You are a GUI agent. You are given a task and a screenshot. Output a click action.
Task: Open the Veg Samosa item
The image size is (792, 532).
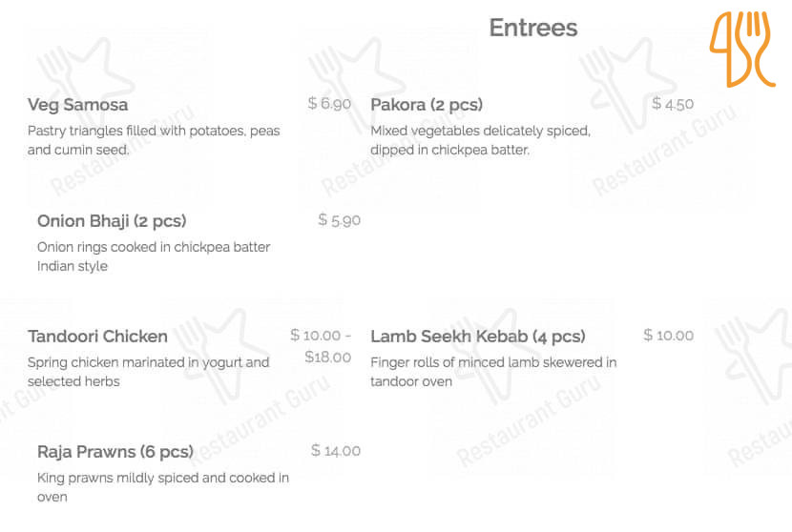click(x=78, y=105)
